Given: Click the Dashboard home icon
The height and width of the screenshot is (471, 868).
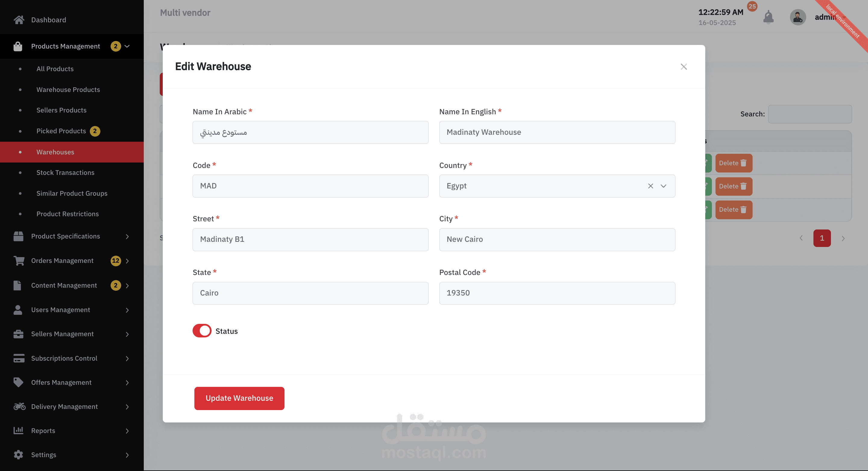Looking at the screenshot, I should (x=19, y=20).
